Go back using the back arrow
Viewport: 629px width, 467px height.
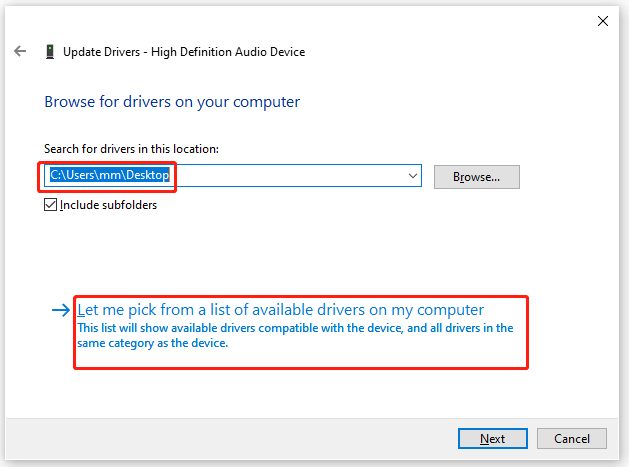point(20,51)
